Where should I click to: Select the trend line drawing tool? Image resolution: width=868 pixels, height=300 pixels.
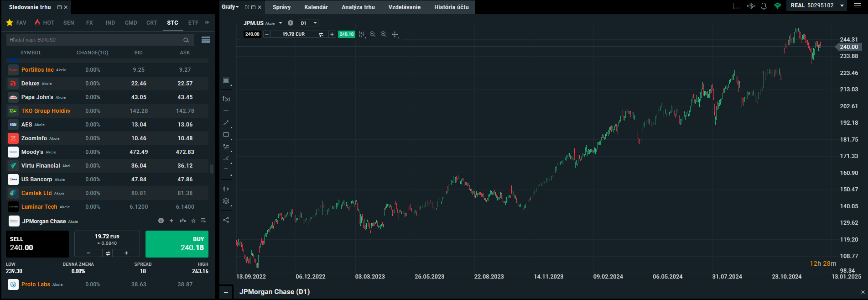click(226, 123)
